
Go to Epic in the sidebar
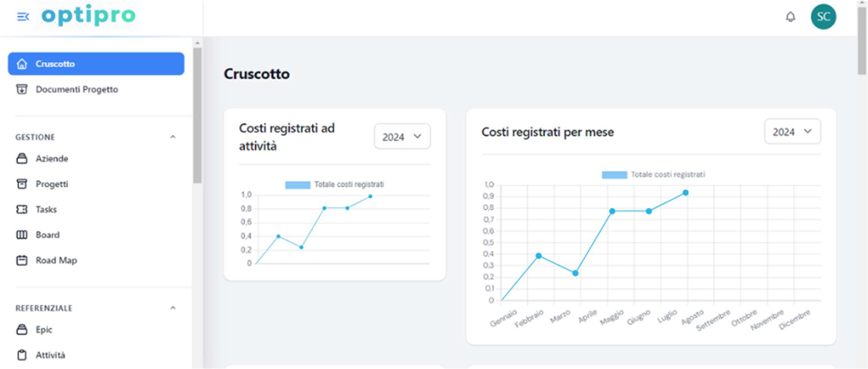click(x=44, y=330)
